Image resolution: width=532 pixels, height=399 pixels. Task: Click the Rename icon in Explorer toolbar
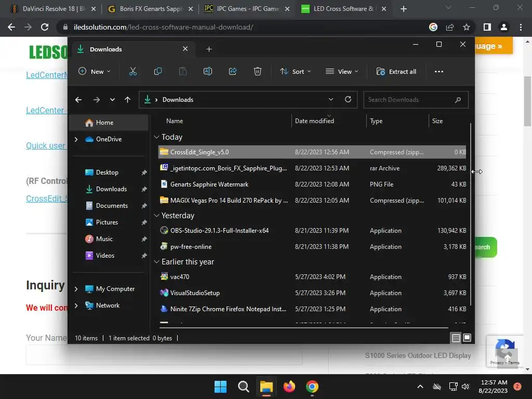(x=208, y=72)
